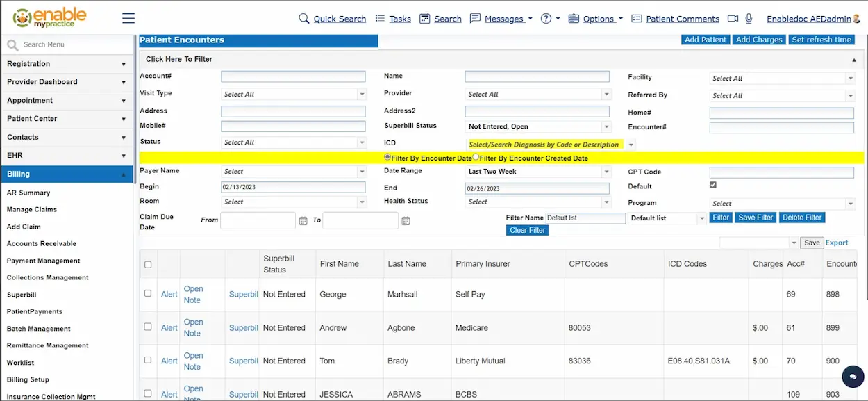The image size is (868, 401).
Task: Start a video session with the camera icon
Action: pyautogui.click(x=732, y=19)
